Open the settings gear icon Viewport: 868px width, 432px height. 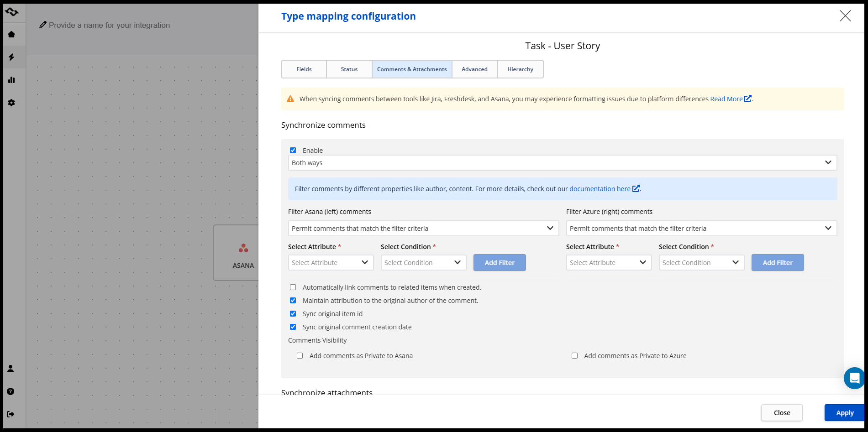click(11, 103)
